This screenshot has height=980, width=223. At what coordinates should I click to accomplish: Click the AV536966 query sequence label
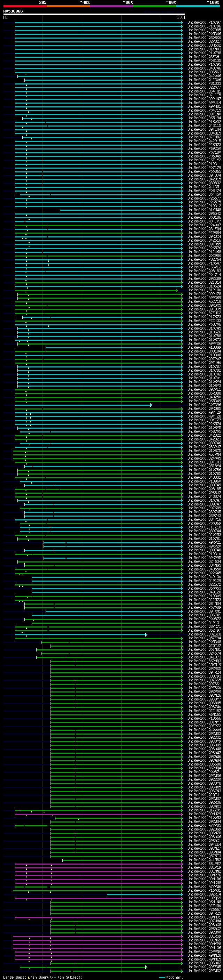click(x=13, y=11)
